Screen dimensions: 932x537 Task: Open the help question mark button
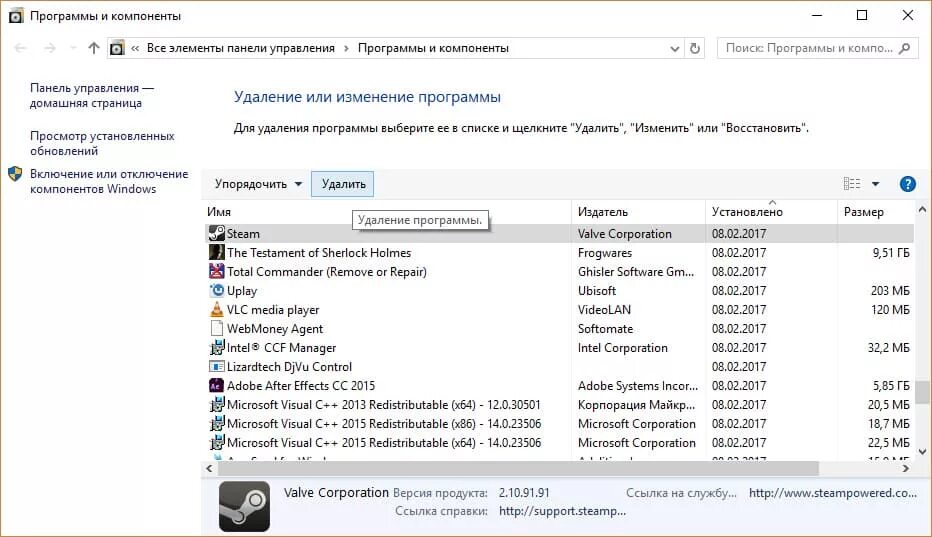tap(907, 184)
